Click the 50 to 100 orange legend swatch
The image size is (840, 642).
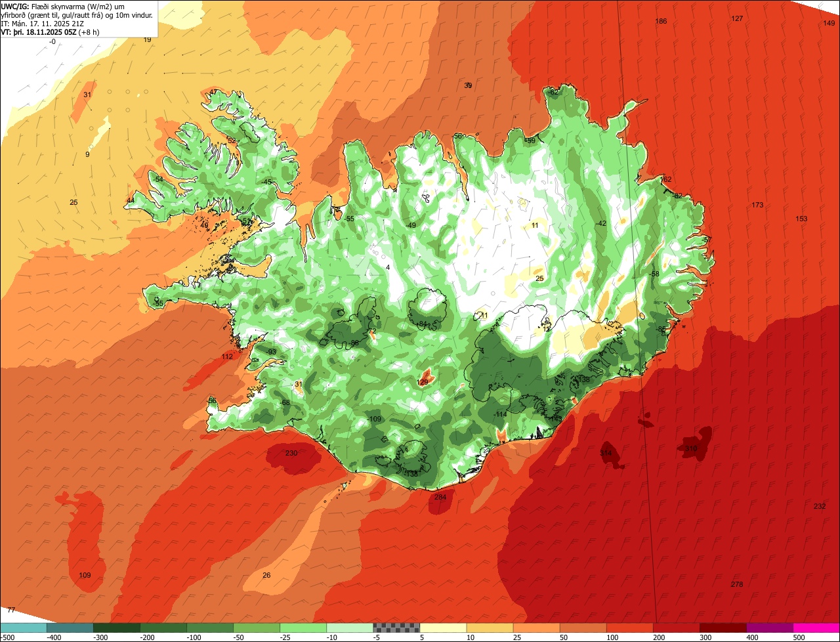click(x=583, y=628)
